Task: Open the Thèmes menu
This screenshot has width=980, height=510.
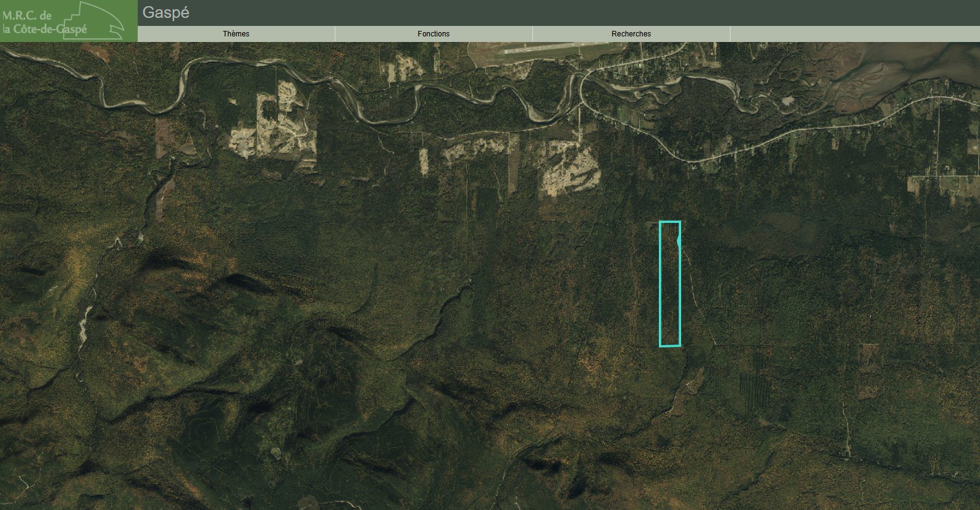Action: (236, 34)
